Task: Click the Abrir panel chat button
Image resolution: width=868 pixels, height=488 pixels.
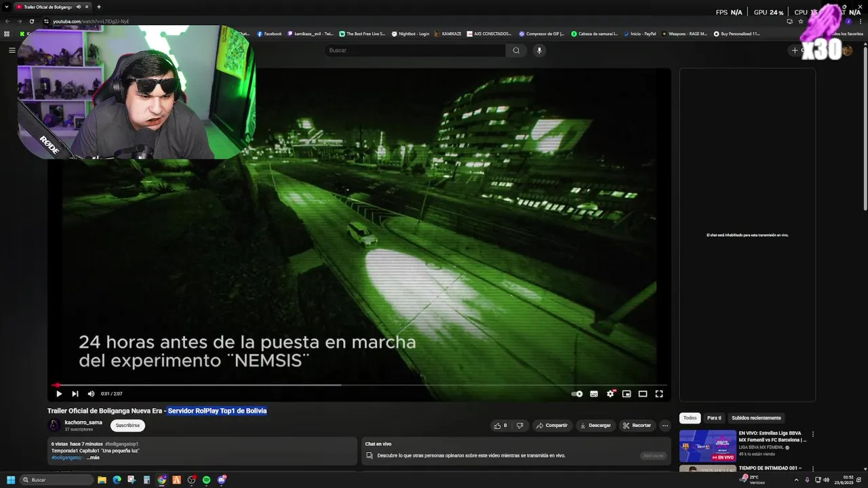Action: click(653, 455)
